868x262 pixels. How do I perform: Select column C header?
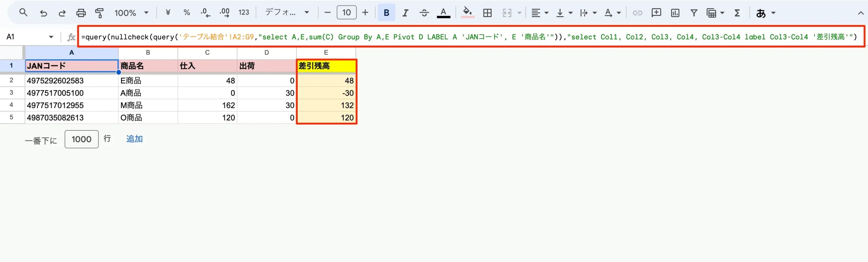207,53
